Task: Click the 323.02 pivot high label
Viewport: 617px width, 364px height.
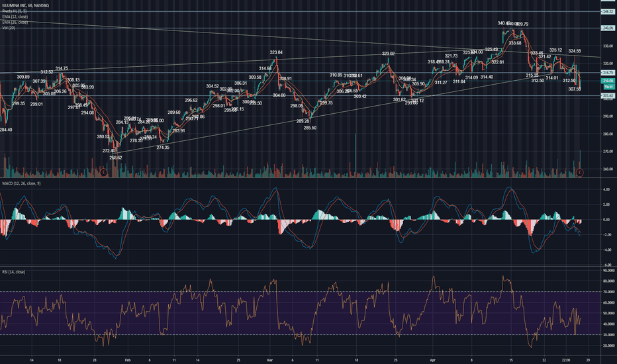Action: pos(388,54)
